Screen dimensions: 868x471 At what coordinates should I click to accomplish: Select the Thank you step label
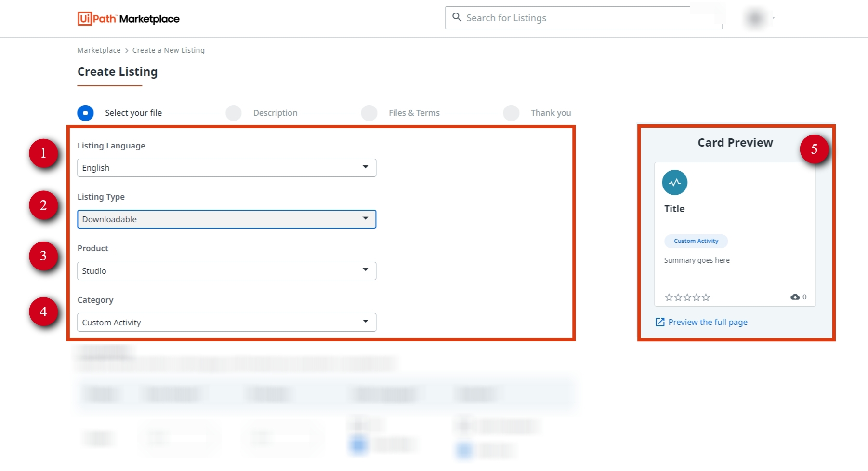coord(551,113)
